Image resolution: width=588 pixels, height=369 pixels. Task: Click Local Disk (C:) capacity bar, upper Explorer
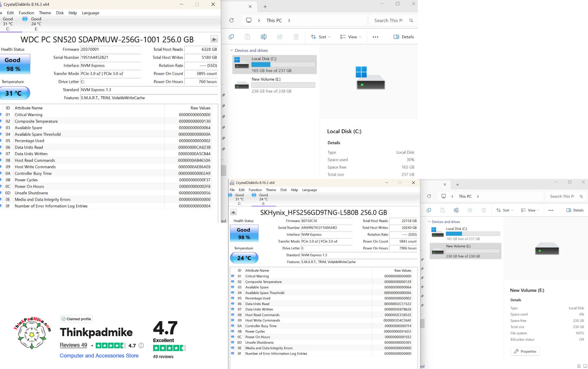click(283, 65)
